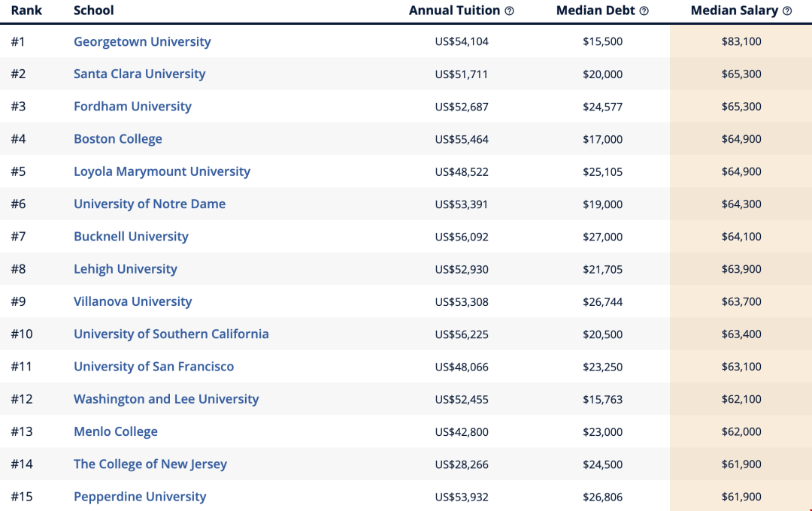
Task: Select the $63,700 median salary cell
Action: pos(741,301)
